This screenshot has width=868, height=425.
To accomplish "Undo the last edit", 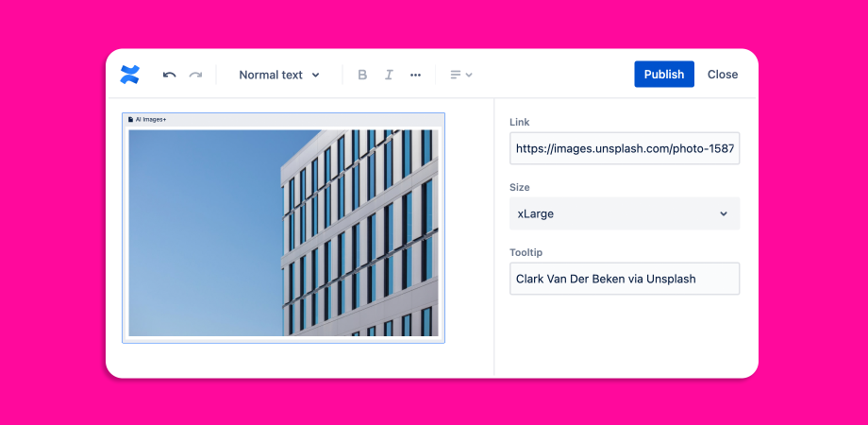I will [170, 75].
